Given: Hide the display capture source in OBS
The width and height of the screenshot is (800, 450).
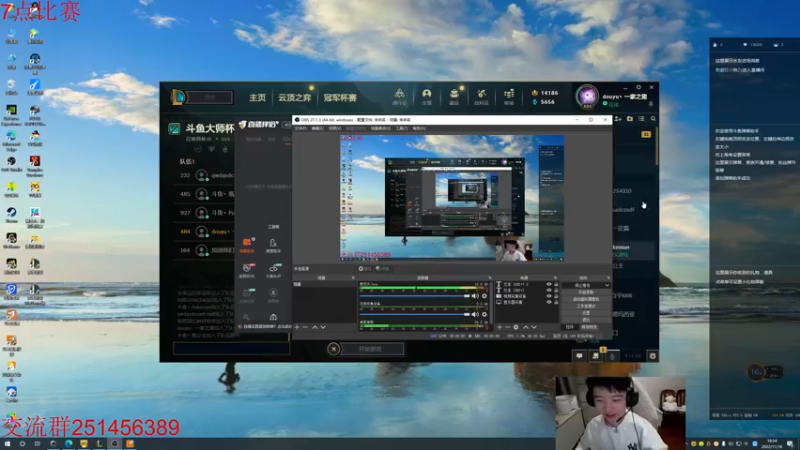Looking at the screenshot, I should click(549, 302).
